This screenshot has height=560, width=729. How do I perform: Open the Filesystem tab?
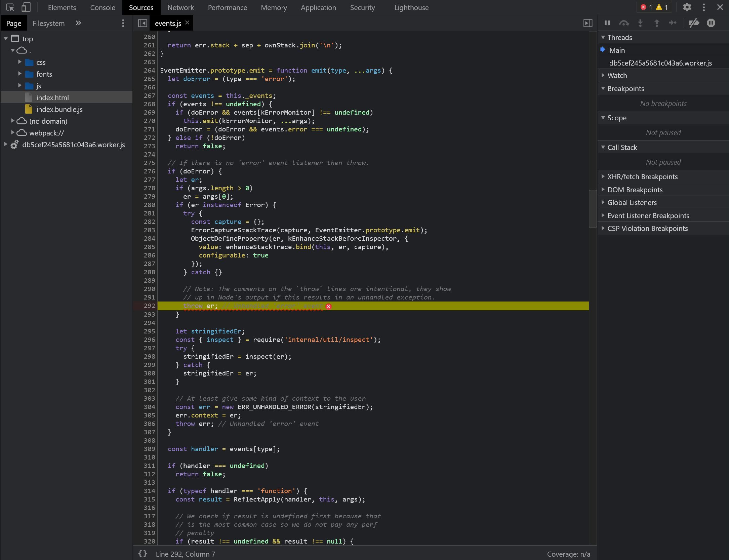tap(48, 23)
